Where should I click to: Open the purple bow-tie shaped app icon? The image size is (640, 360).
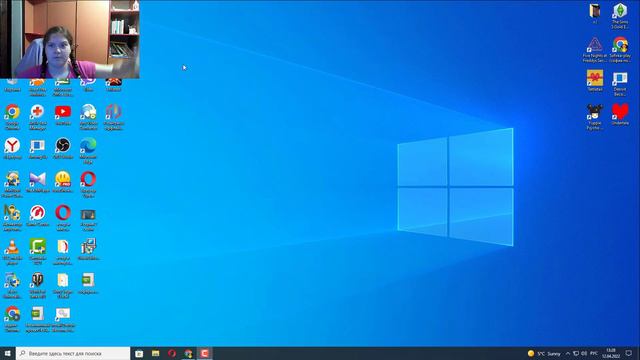click(x=38, y=182)
